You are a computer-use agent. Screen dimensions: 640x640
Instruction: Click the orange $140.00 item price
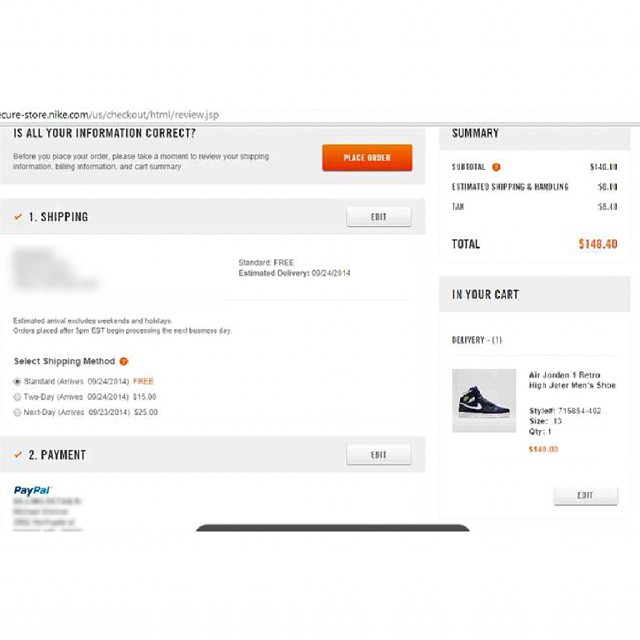543,449
